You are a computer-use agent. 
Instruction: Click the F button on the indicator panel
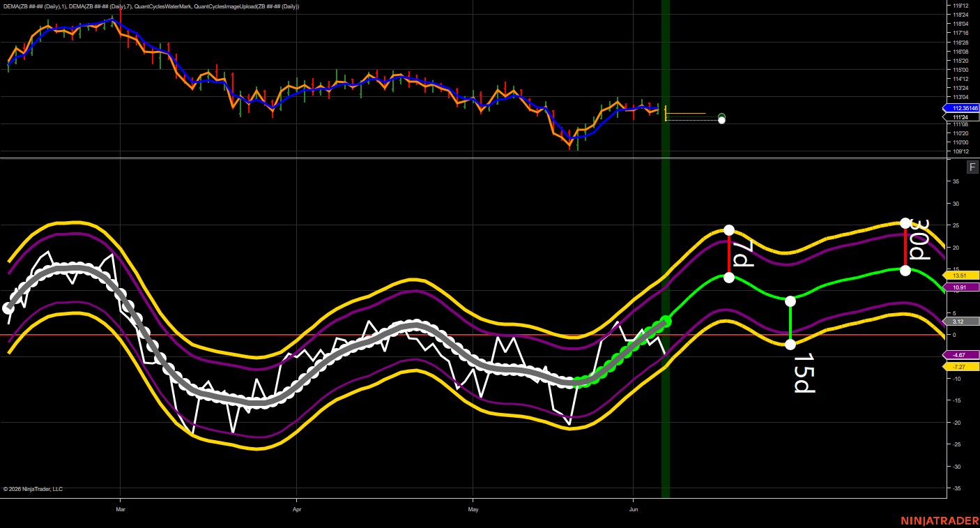click(x=972, y=167)
